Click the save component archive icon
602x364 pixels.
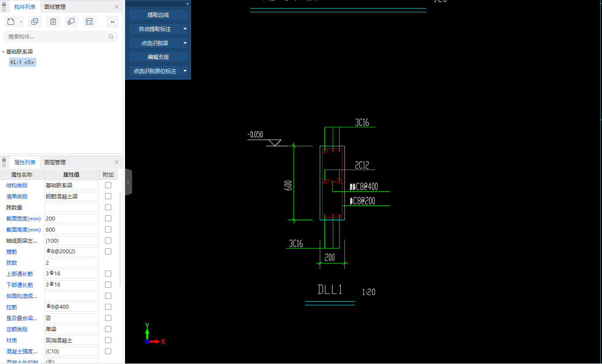tap(89, 22)
